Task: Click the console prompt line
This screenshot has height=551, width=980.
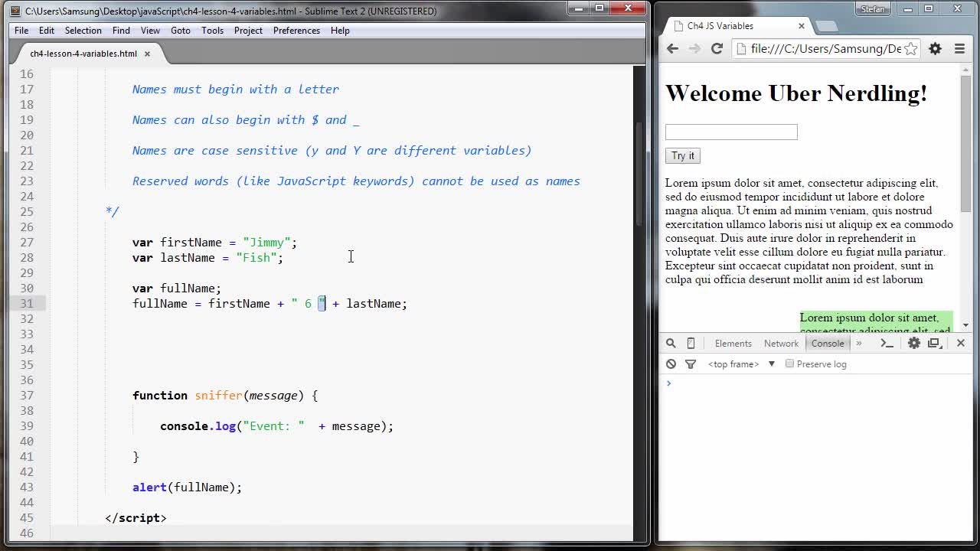Action: click(x=815, y=383)
